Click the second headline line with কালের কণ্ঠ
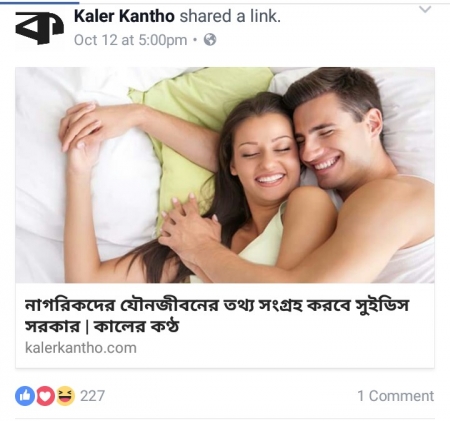Image resolution: width=450 pixels, height=421 pixels. [102, 326]
